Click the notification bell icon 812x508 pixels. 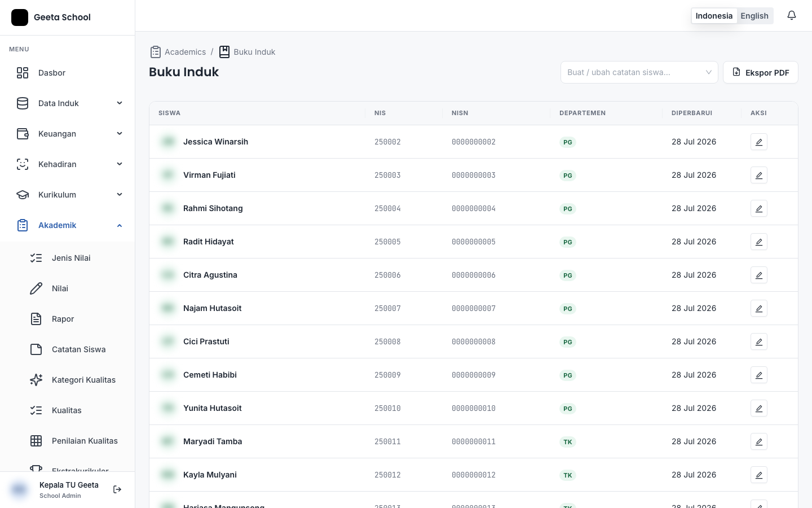click(792, 15)
